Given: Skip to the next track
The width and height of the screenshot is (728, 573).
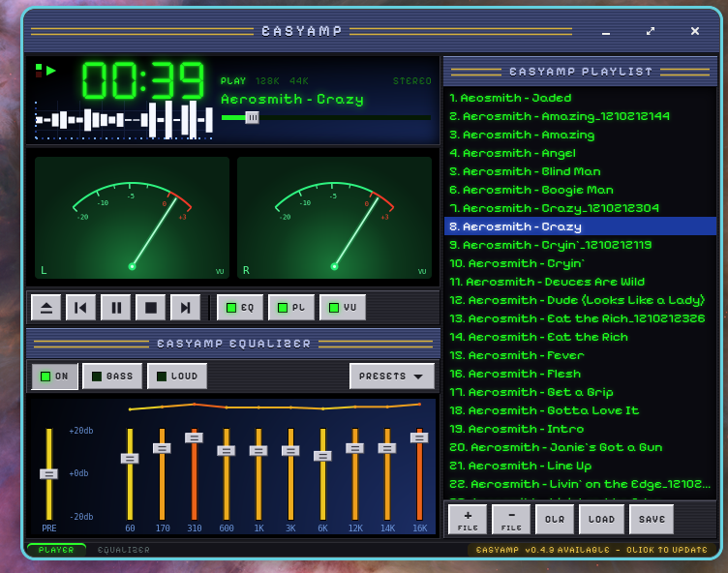Looking at the screenshot, I should (x=185, y=308).
